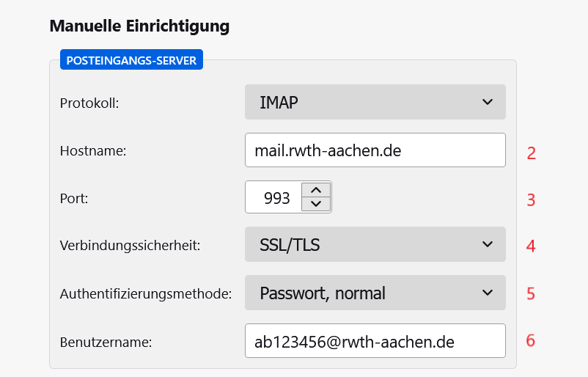
Task: Click the chevron arrow beside IMAP
Action: (x=488, y=102)
